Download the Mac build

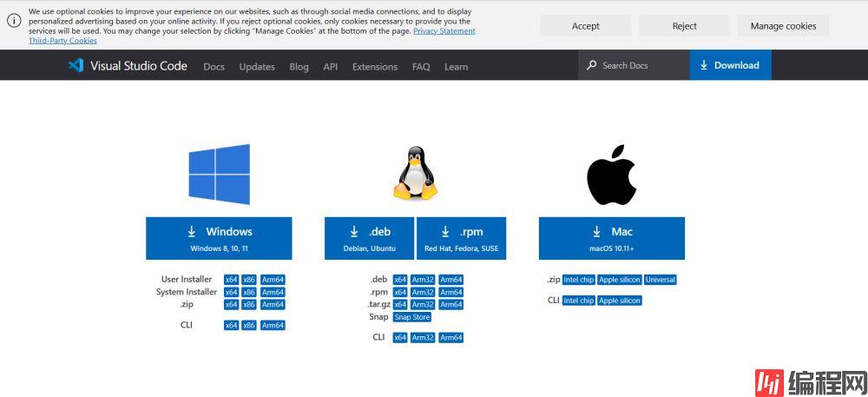pos(611,238)
